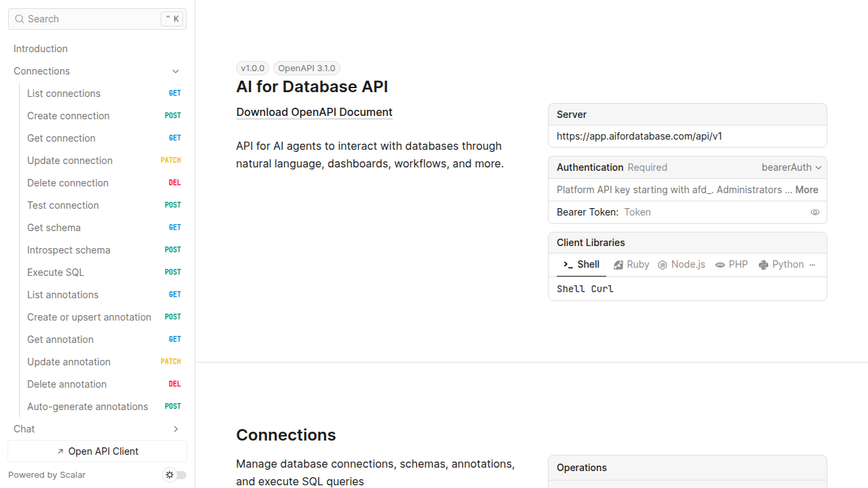Click Download OpenAPI Document link
The width and height of the screenshot is (868, 488).
314,113
